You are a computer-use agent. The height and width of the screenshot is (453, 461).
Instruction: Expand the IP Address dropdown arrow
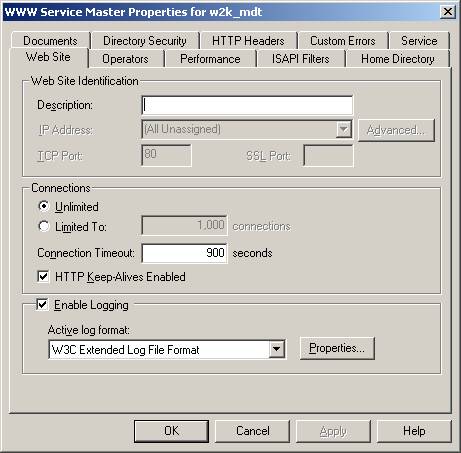click(x=344, y=129)
